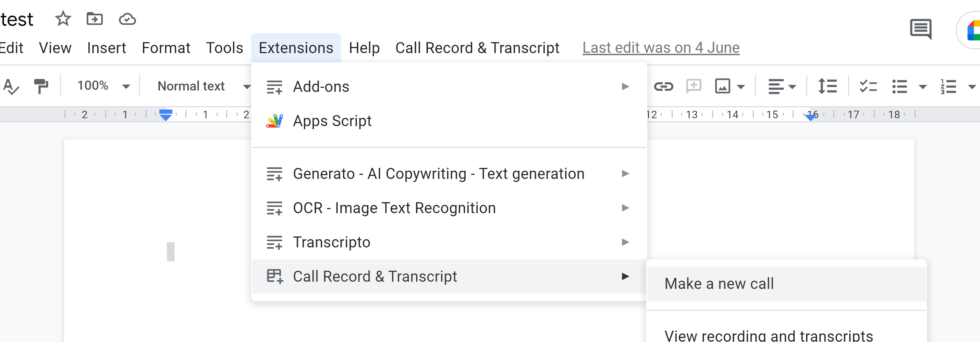Open line and paragraph spacing
This screenshot has height=342, width=980.
827,86
